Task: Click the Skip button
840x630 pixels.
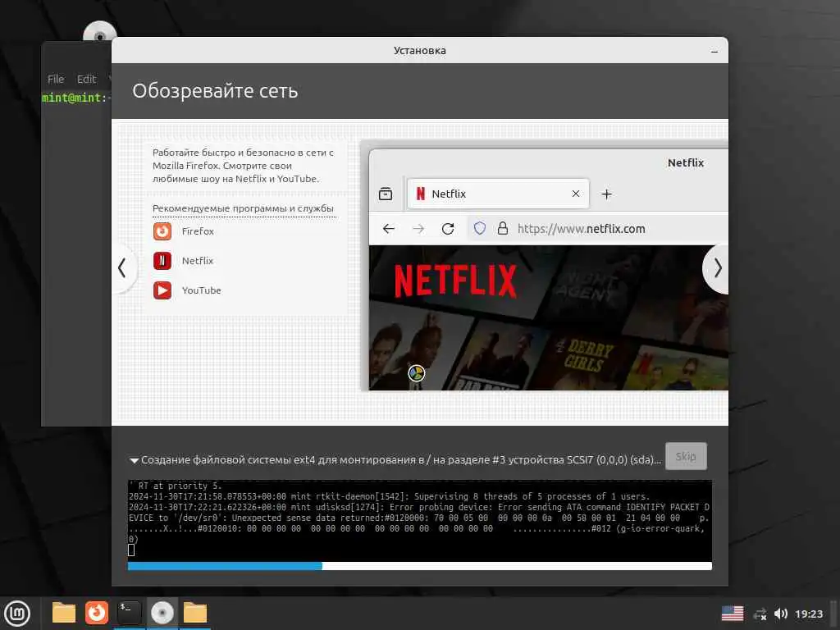Action: click(x=686, y=456)
